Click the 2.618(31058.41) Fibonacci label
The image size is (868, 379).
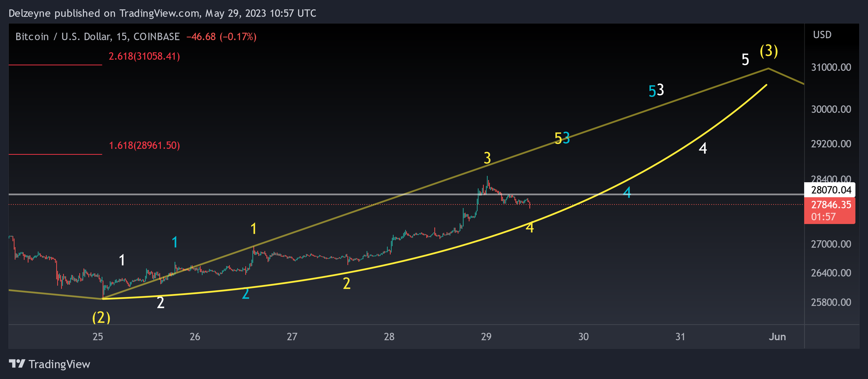click(x=144, y=56)
